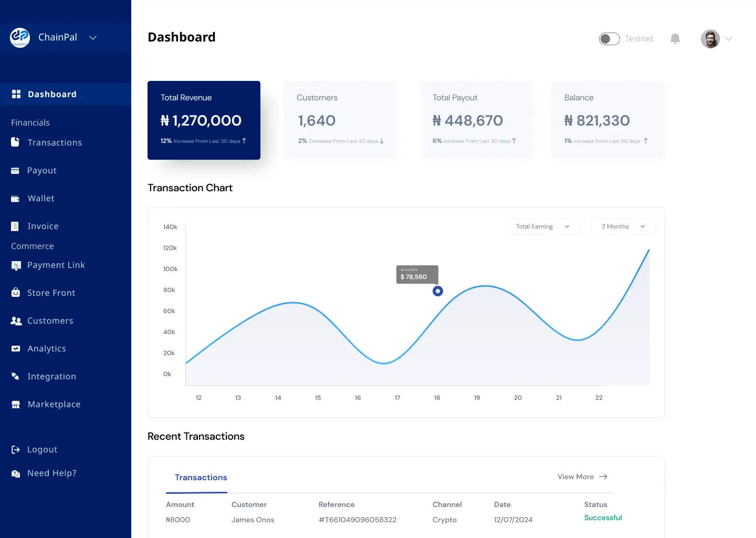This screenshot has height=538, width=756.
Task: Enable the Marketplace sidebar item
Action: pyautogui.click(x=54, y=404)
